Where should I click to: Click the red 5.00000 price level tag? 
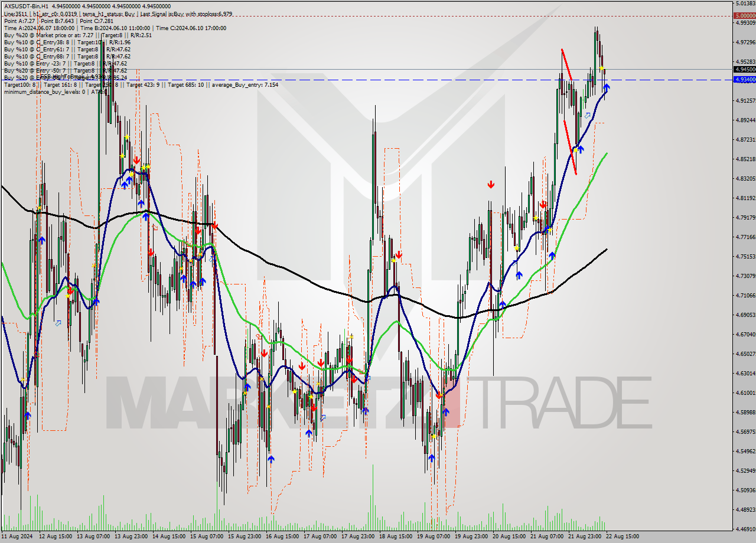pyautogui.click(x=744, y=16)
